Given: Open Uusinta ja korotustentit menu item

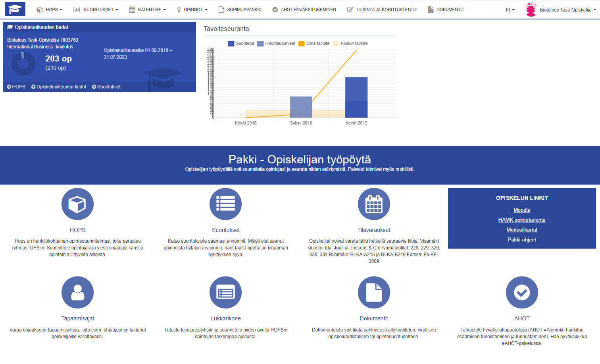Looking at the screenshot, I should coord(387,10).
